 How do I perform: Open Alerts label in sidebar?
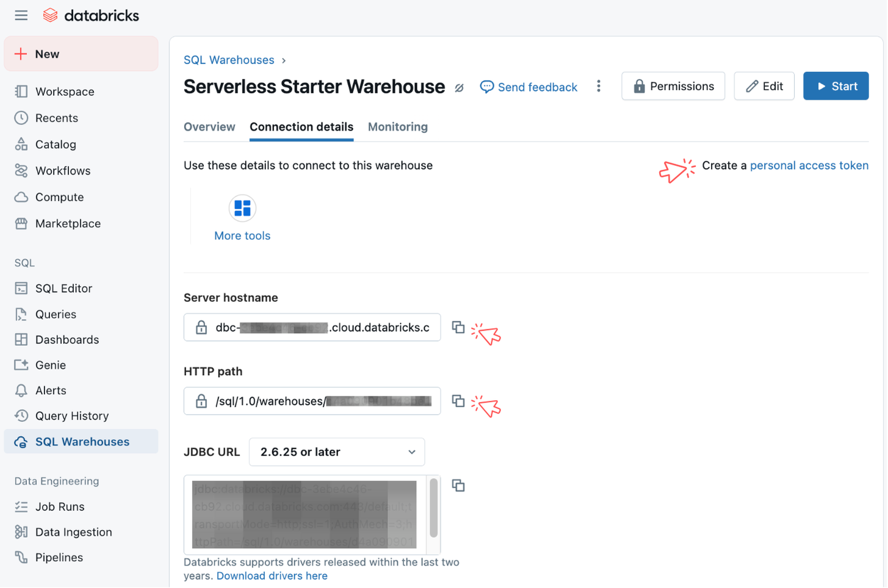pyautogui.click(x=51, y=390)
